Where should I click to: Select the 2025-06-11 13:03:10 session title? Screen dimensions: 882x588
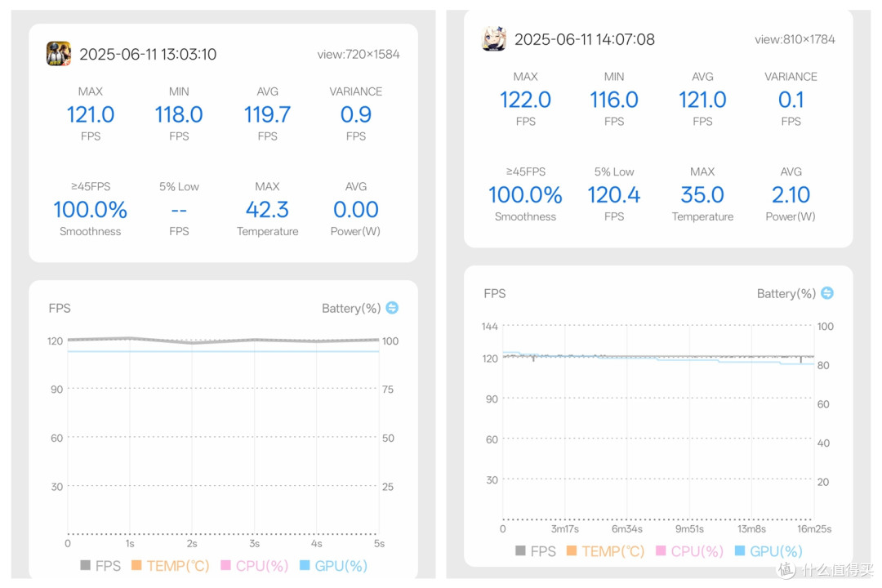click(148, 54)
